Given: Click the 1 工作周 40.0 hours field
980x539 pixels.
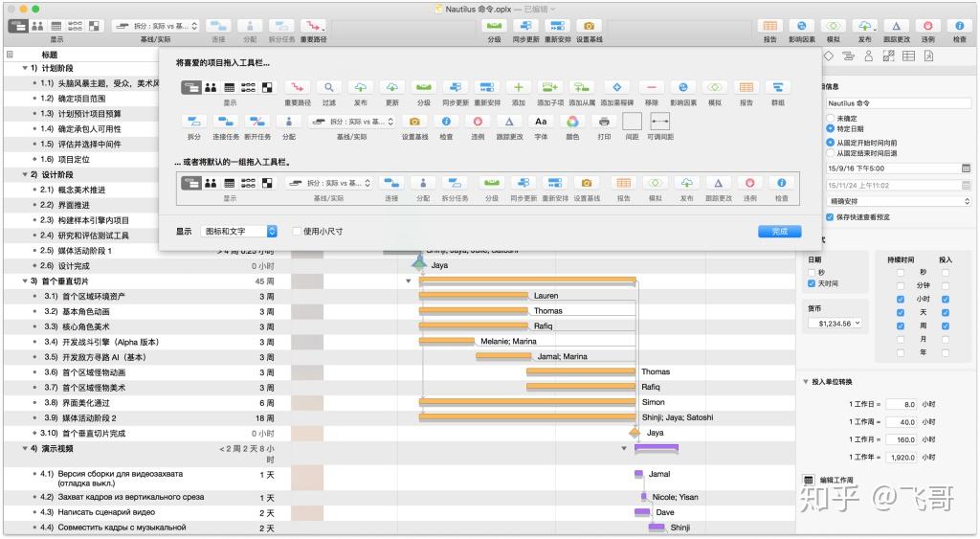Looking at the screenshot, I should 902,422.
